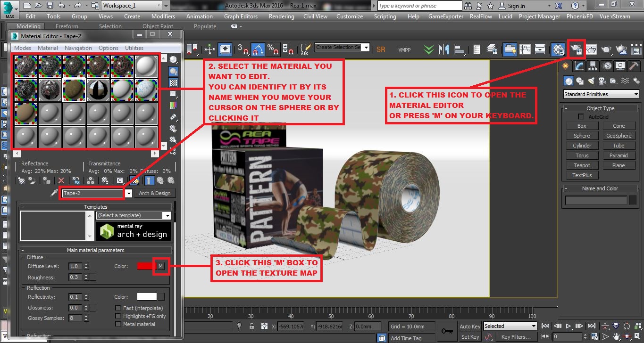Open the Standard Primitives dropdown
This screenshot has width=644, height=343.
(x=600, y=94)
